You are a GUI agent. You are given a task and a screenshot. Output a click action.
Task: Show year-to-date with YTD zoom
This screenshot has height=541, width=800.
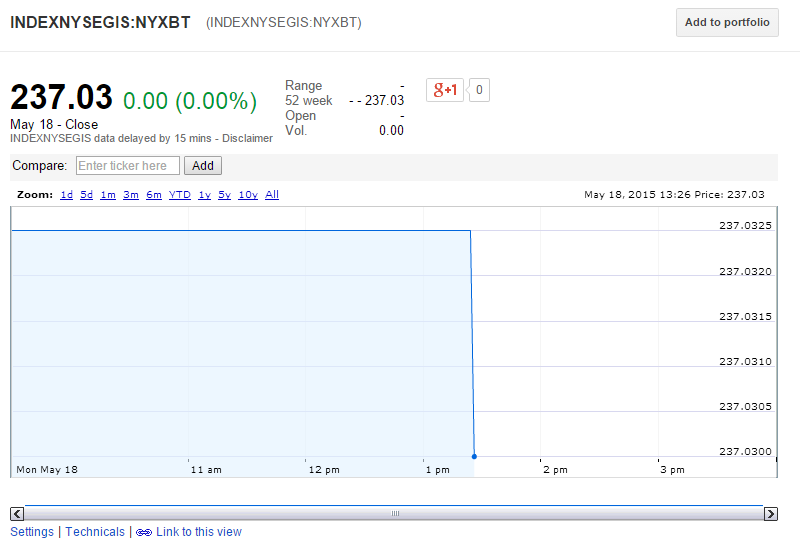pos(180,195)
